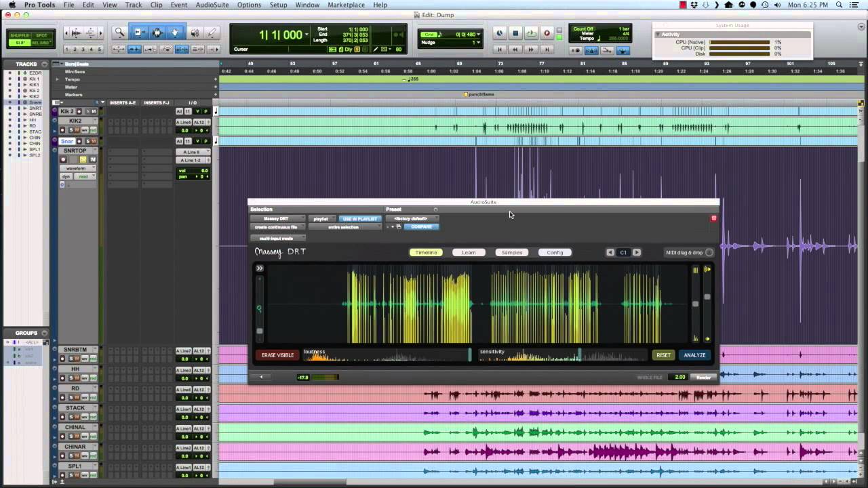Click the double-arrow expand icon in DRT
868x488 pixels.
[259, 268]
